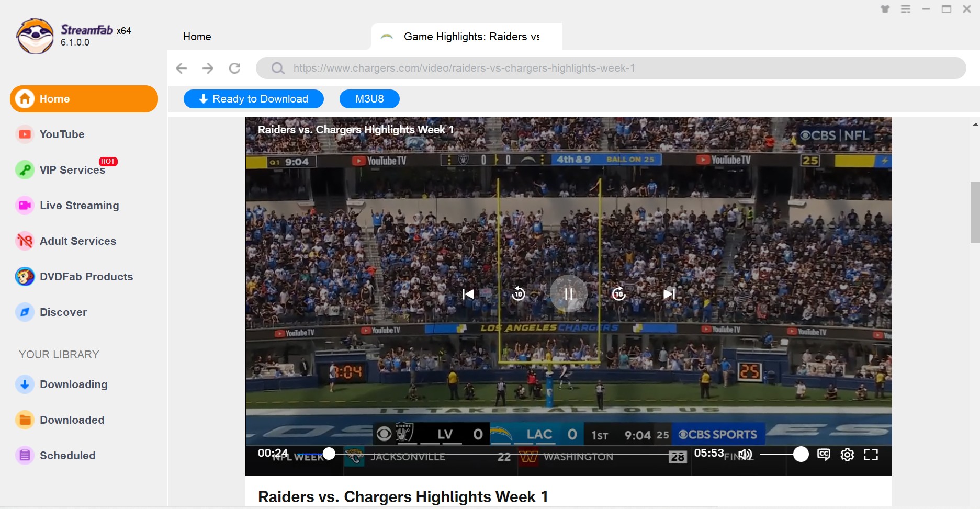Go to the previous video track
Viewport: 980px width, 509px height.
tap(468, 294)
